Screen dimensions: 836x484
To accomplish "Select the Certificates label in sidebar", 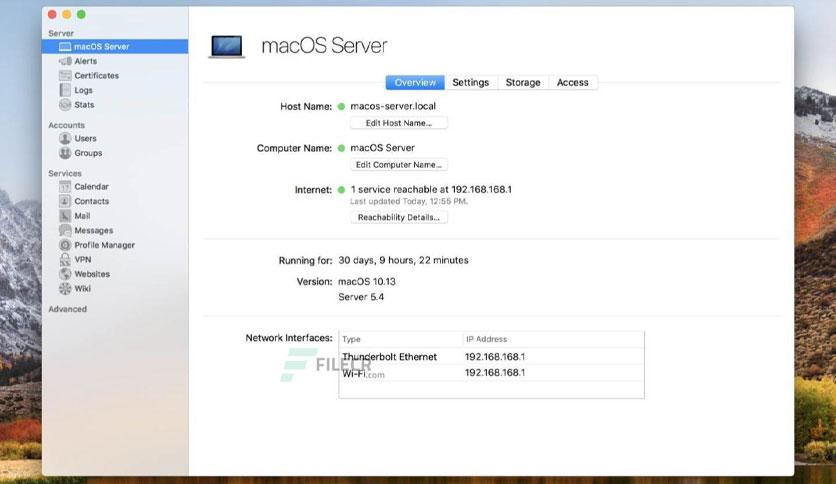I will click(x=97, y=75).
